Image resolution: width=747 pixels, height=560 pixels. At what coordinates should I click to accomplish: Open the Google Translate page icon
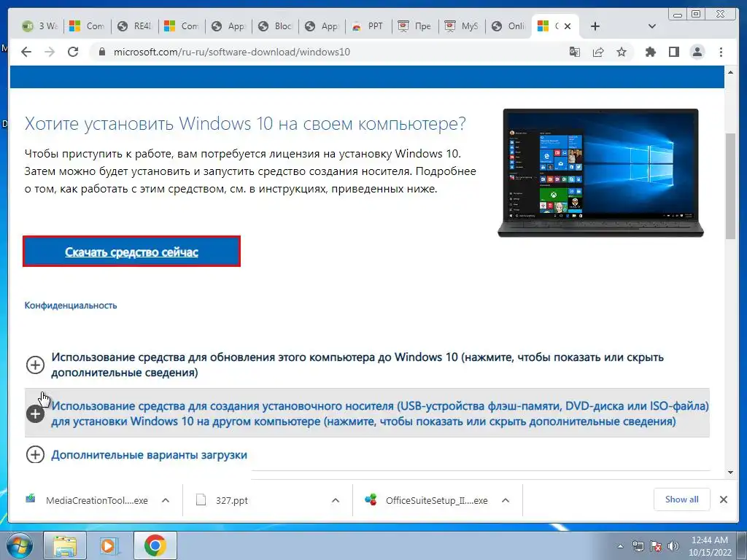click(x=575, y=52)
